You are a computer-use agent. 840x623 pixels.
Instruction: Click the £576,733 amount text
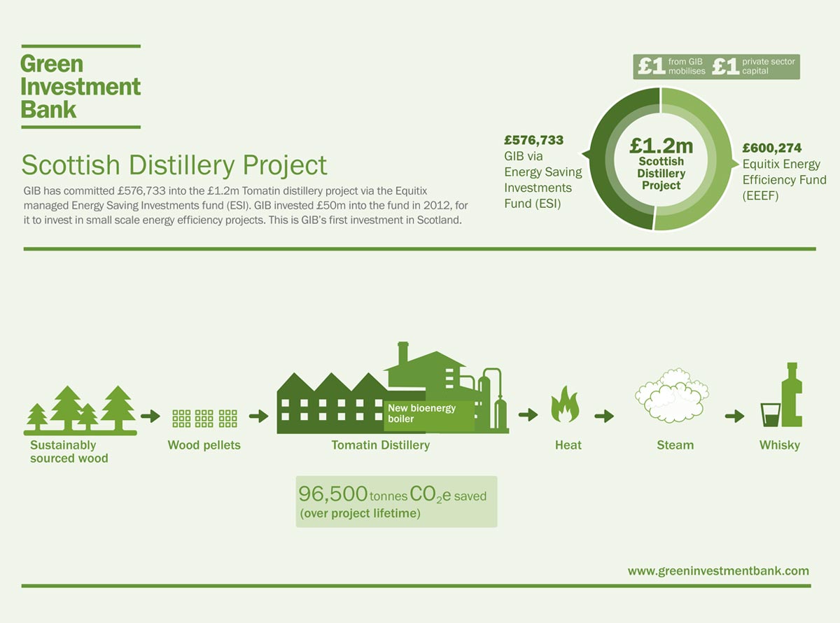[534, 140]
